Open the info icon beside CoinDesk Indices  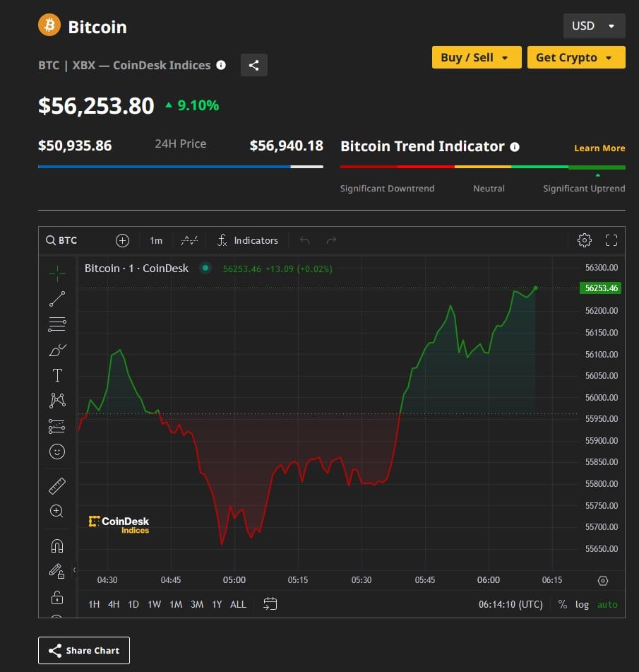pyautogui.click(x=221, y=65)
